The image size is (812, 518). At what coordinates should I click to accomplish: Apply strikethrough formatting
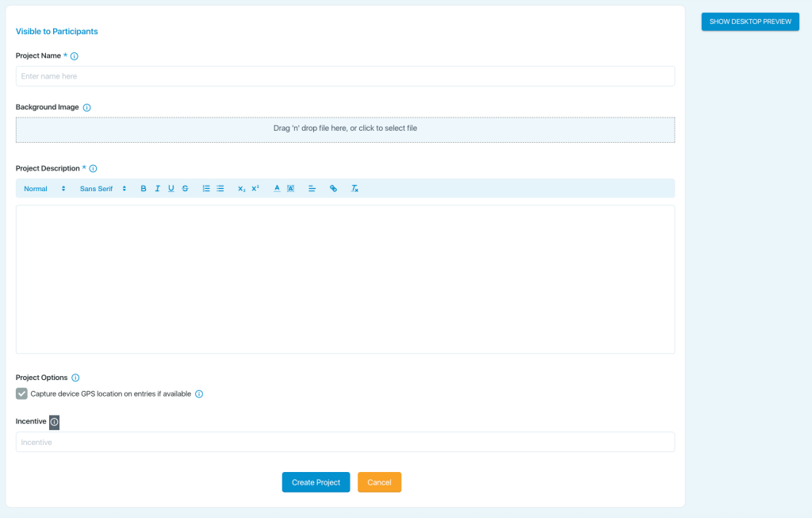185,189
